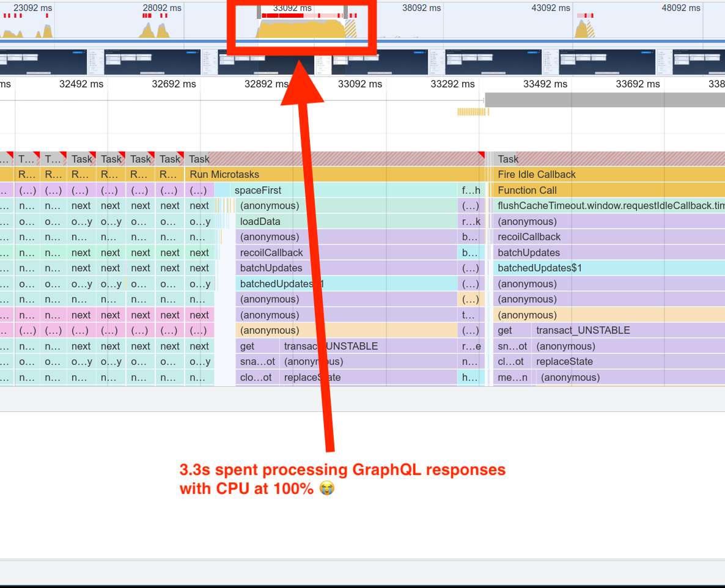Select the long gray bar near 33492 ms
The height and width of the screenshot is (588, 725).
(604, 100)
